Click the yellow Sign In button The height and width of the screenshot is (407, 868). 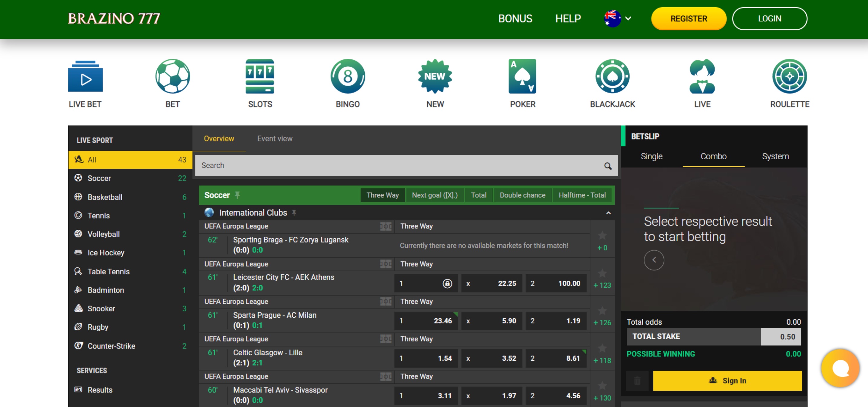click(x=727, y=381)
